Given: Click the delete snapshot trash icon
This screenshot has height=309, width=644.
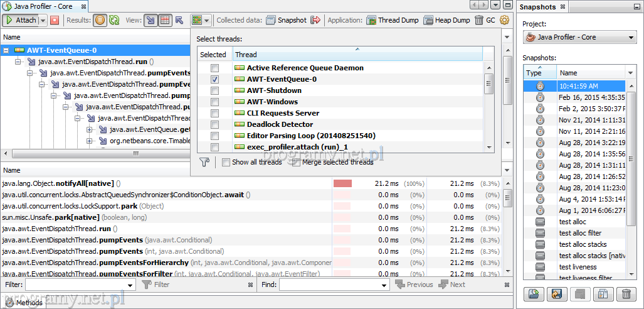Looking at the screenshot, I should pos(626,293).
